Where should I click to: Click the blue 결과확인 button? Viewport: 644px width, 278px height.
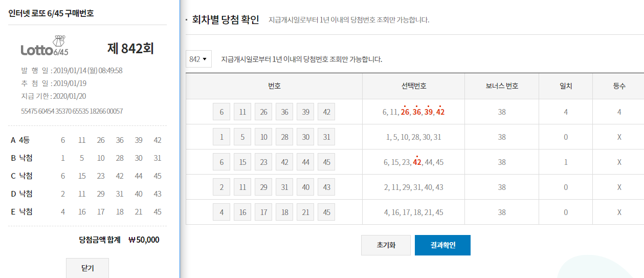tap(442, 245)
